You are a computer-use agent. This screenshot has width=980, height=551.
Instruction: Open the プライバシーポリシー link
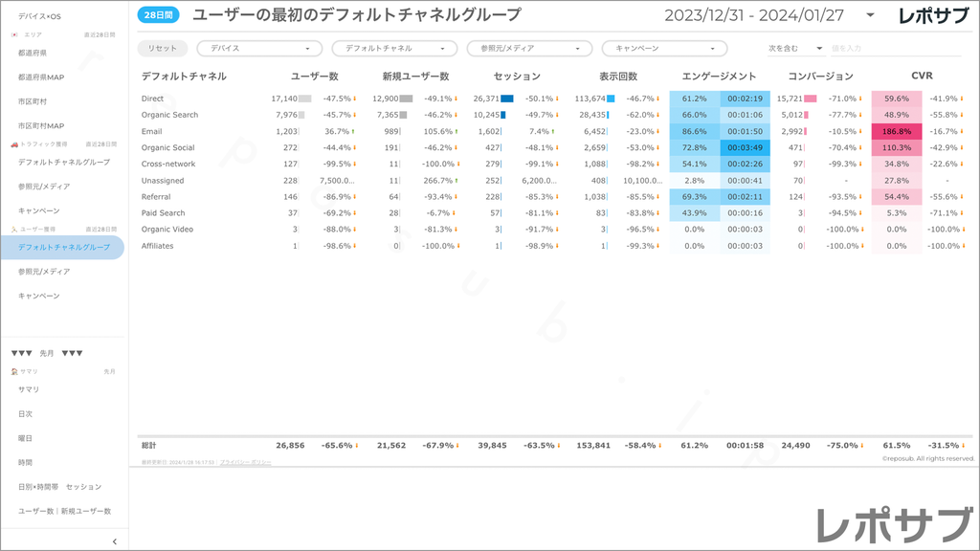(x=245, y=462)
